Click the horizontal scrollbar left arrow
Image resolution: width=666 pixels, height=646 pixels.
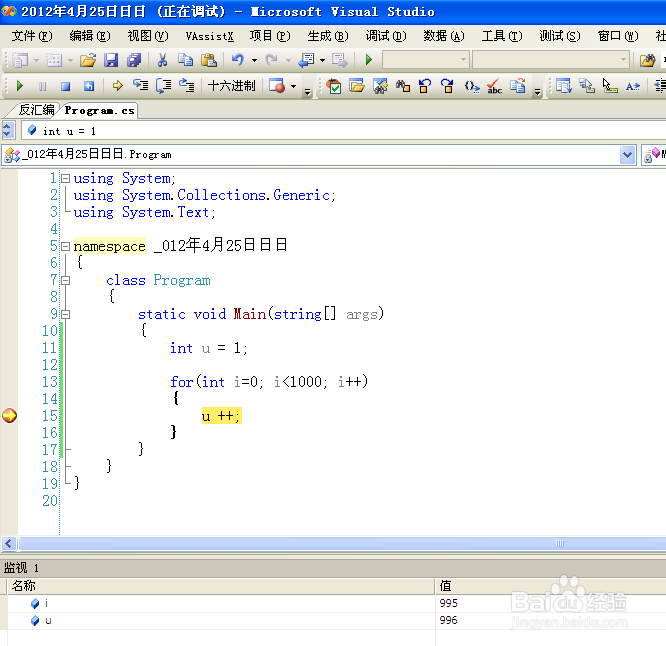[x=8, y=543]
